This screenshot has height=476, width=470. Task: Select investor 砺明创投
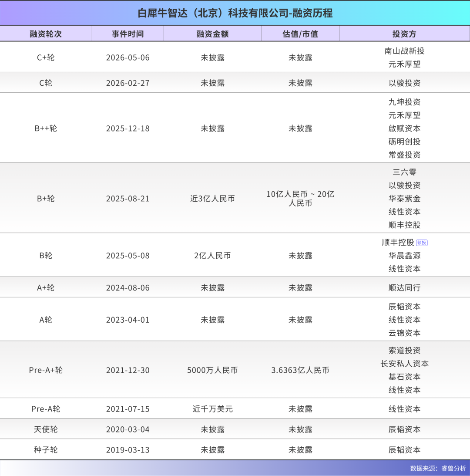[x=404, y=142]
